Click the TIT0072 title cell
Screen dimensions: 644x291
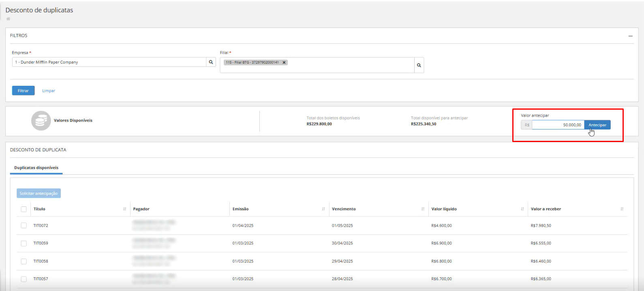pos(41,225)
